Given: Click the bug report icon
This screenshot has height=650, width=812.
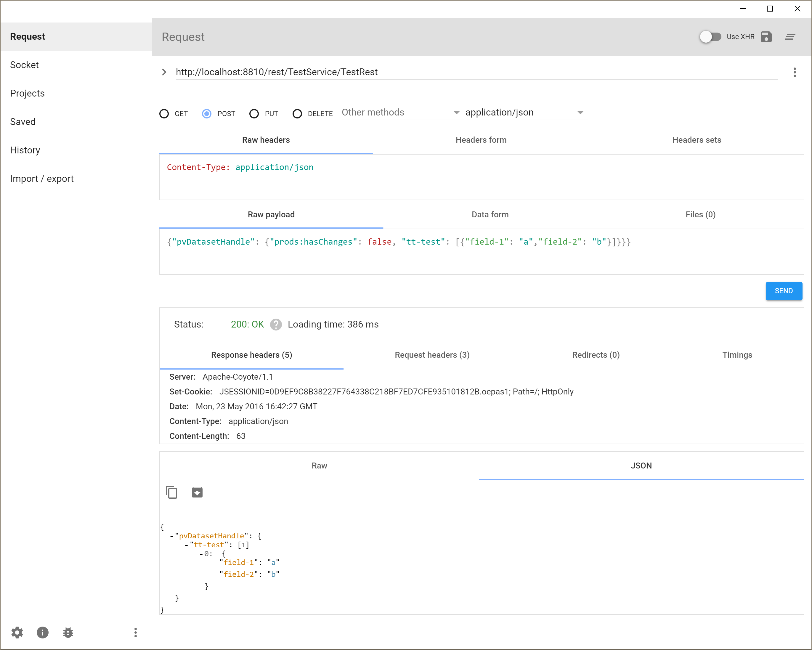Looking at the screenshot, I should pyautogui.click(x=68, y=632).
